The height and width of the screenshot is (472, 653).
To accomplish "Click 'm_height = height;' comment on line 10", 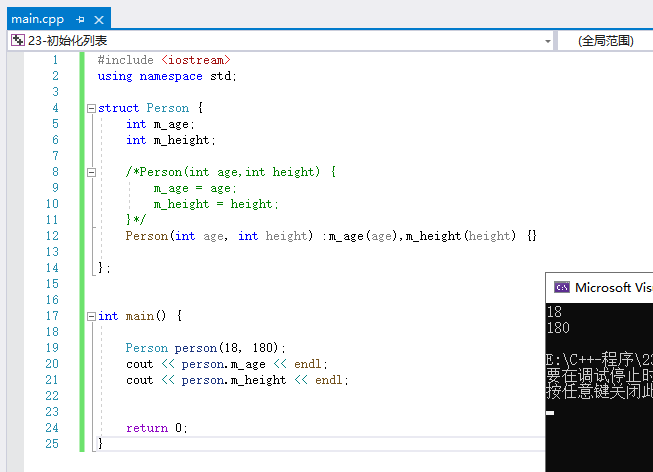I will 216,204.
